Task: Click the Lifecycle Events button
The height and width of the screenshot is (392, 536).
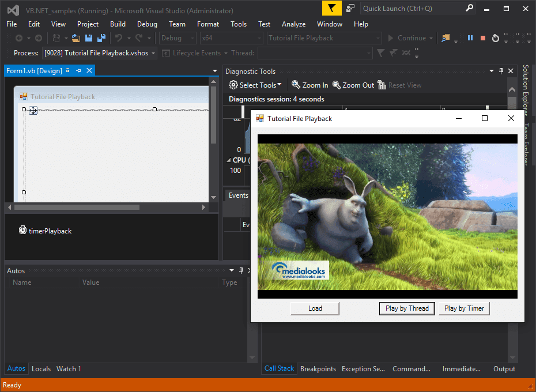Action: click(191, 53)
